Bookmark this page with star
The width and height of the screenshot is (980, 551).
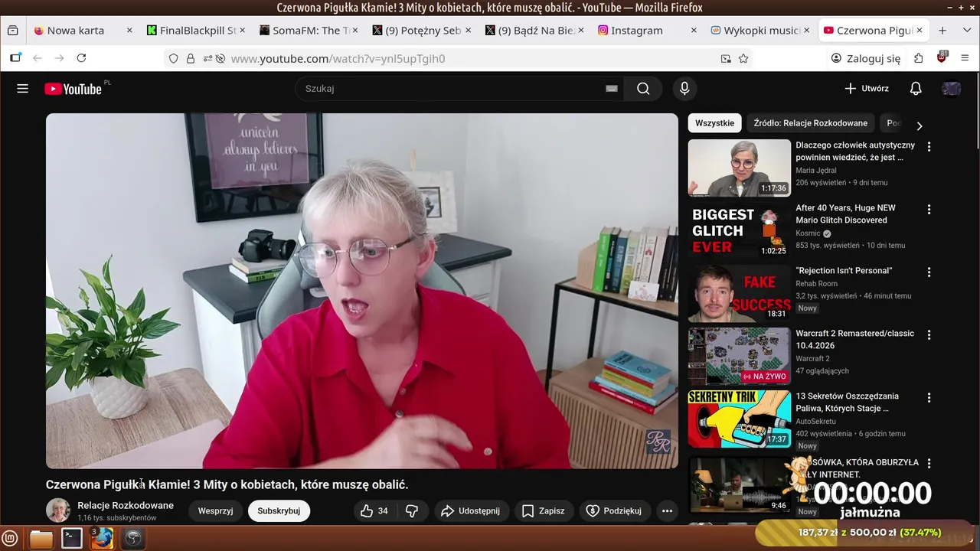(743, 58)
